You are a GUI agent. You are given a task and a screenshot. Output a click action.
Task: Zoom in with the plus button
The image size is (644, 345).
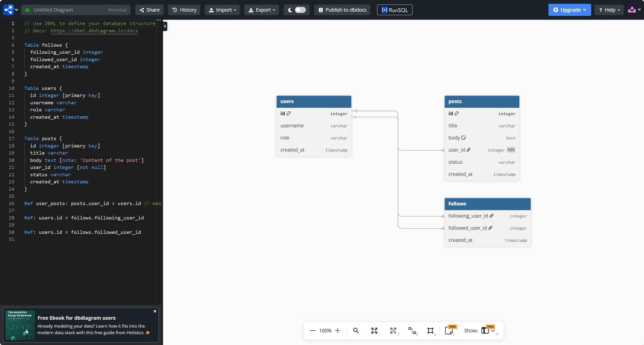pyautogui.click(x=338, y=331)
